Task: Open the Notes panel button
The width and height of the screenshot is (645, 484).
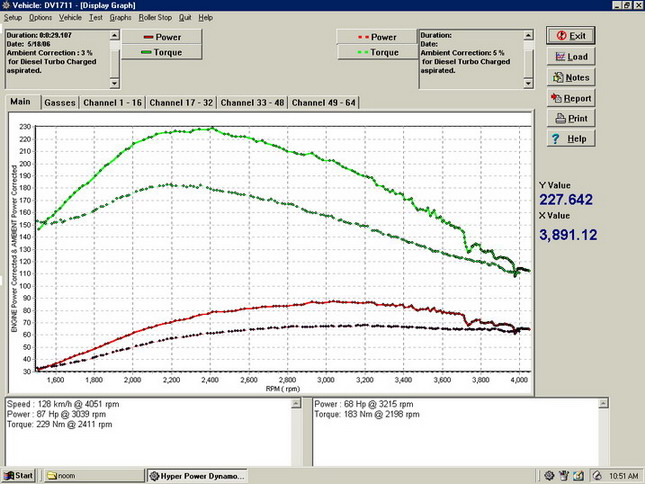Action: 570,77
